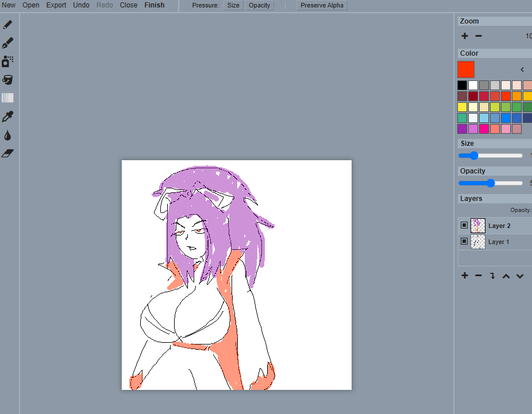This screenshot has width=532, height=414.
Task: Pick the hot pink palette swatch
Action: click(484, 129)
